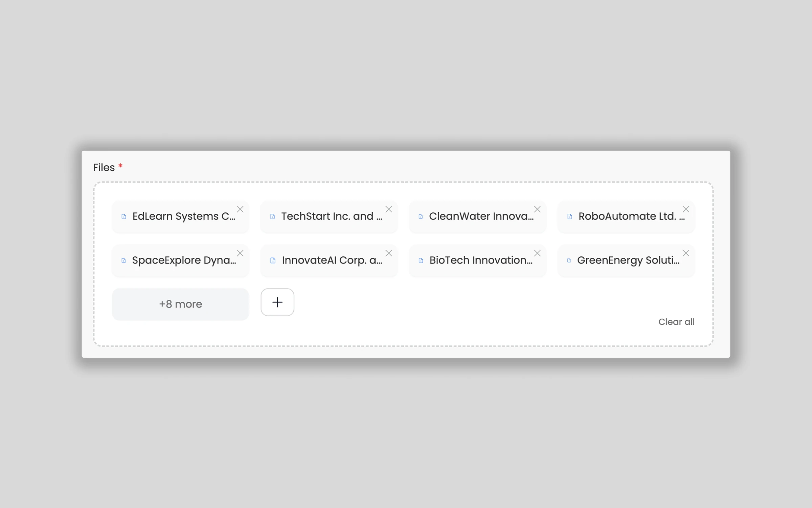
Task: Click the EdLearn Systems file icon
Action: coord(124,217)
